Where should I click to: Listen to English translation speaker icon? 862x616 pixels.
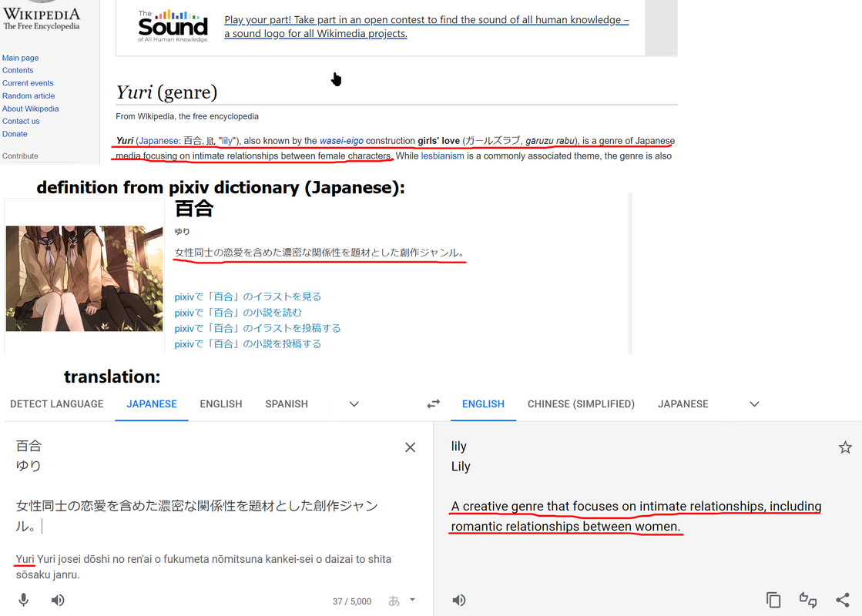click(x=459, y=600)
